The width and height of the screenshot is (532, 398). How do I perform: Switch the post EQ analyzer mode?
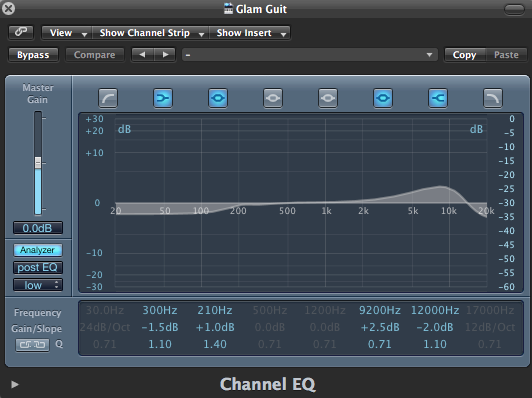(38, 267)
